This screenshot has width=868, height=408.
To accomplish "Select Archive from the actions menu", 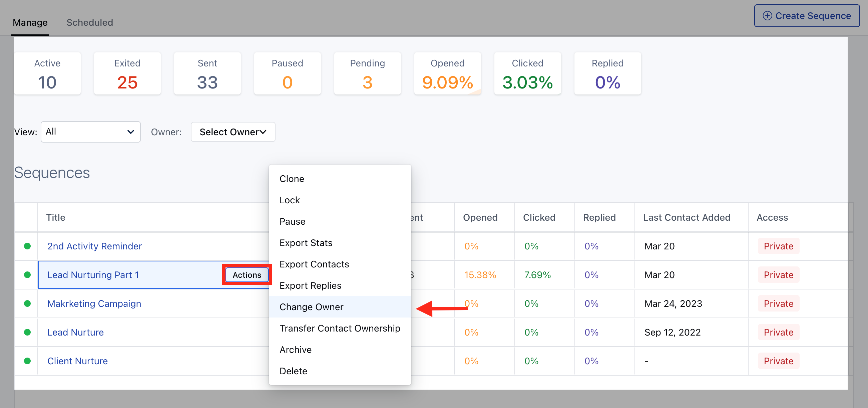I will tap(340, 350).
